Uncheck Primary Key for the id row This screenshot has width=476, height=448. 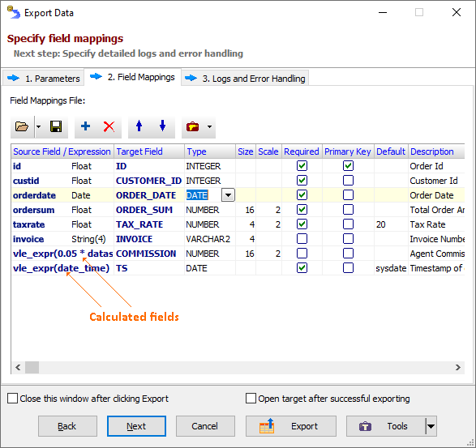[348, 166]
